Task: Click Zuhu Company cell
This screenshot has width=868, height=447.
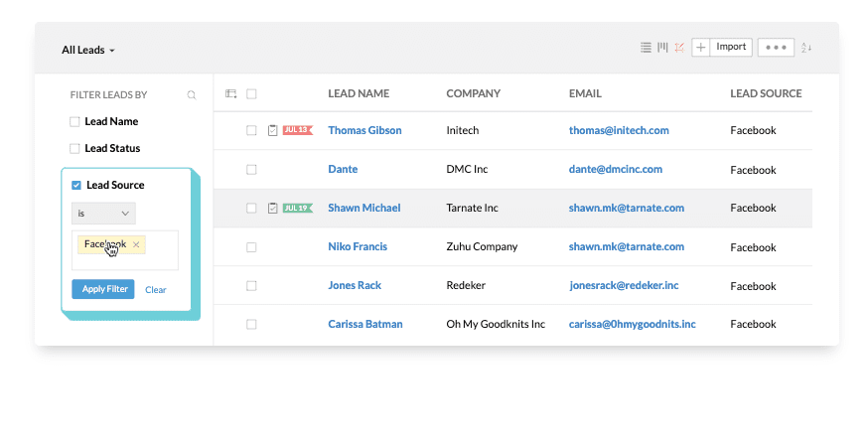Action: 482,246
